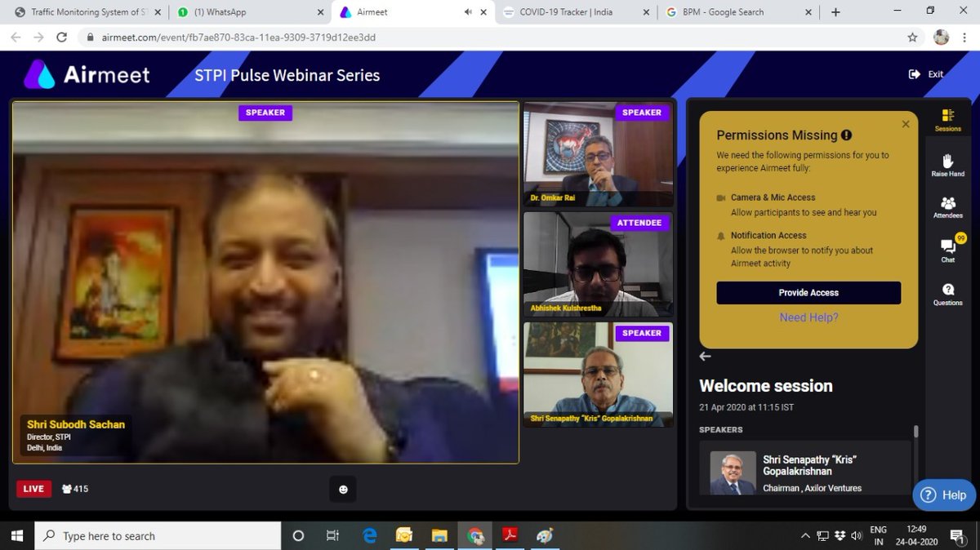This screenshot has width=980, height=550.
Task: Open the Sessions panel icon
Action: click(x=947, y=120)
